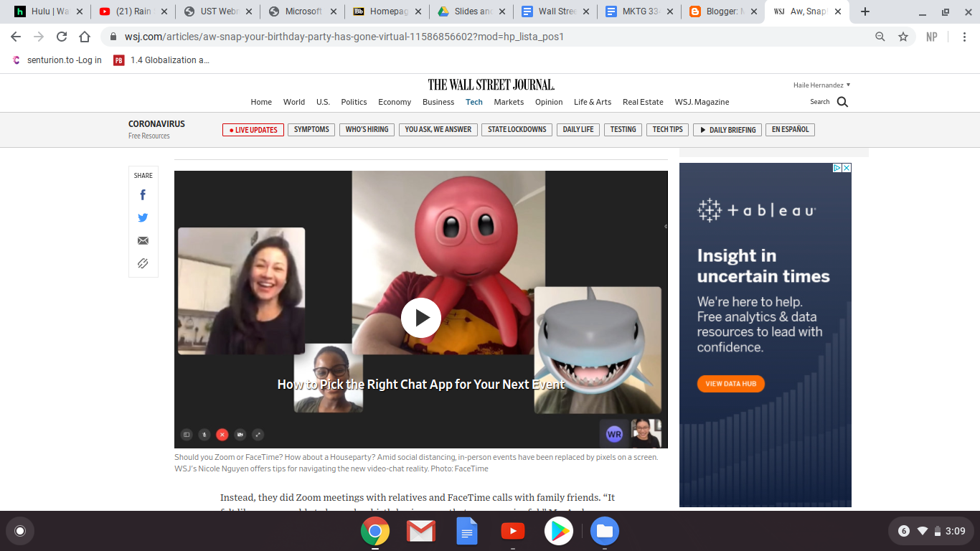Share article on Twitter icon
The image size is (980, 551).
[x=143, y=217]
